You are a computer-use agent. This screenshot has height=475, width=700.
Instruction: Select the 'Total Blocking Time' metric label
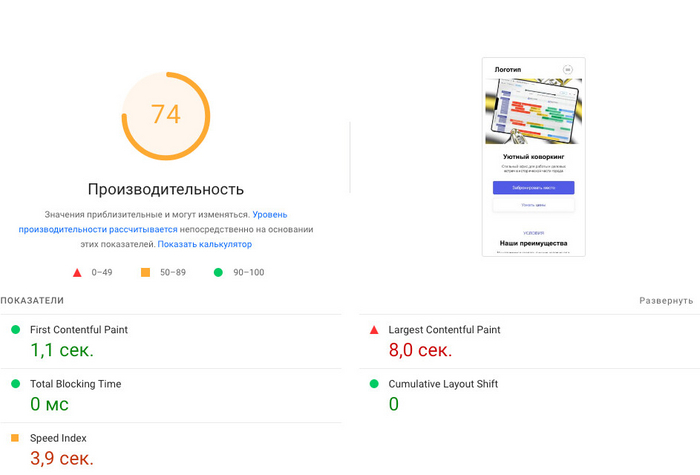[x=76, y=384]
